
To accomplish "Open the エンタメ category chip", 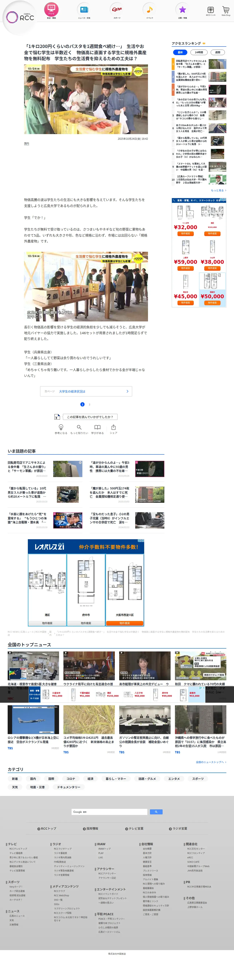I will [174, 779].
